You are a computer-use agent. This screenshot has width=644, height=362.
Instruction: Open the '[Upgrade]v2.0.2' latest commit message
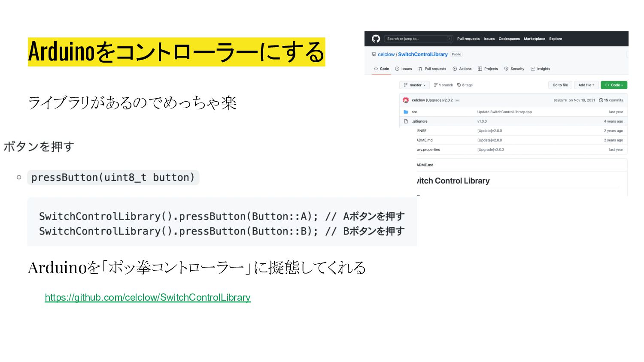[x=439, y=100]
